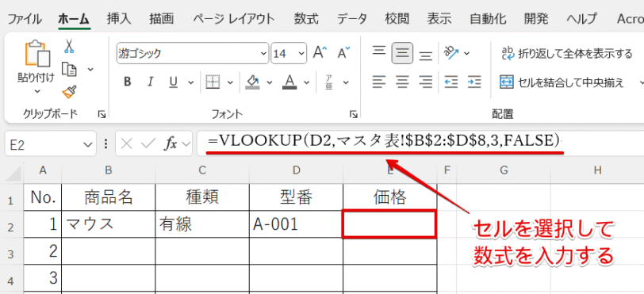This screenshot has width=644, height=294.
Task: Open the fill color dropdown arrow
Action: tap(270, 82)
